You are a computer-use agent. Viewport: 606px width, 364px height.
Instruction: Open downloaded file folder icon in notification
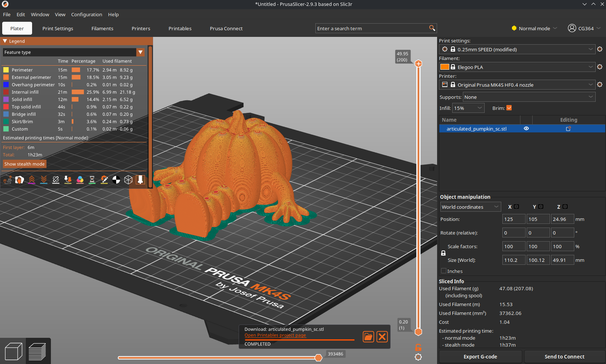(x=368, y=336)
